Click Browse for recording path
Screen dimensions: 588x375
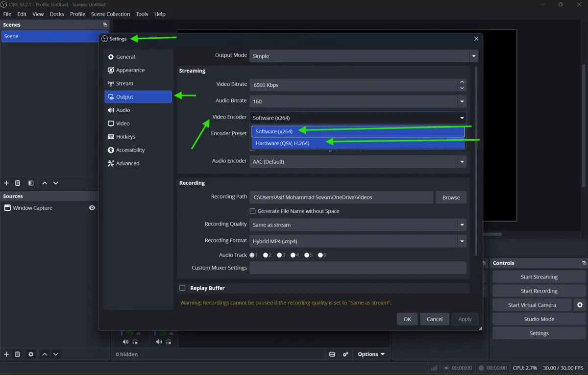pyautogui.click(x=451, y=197)
